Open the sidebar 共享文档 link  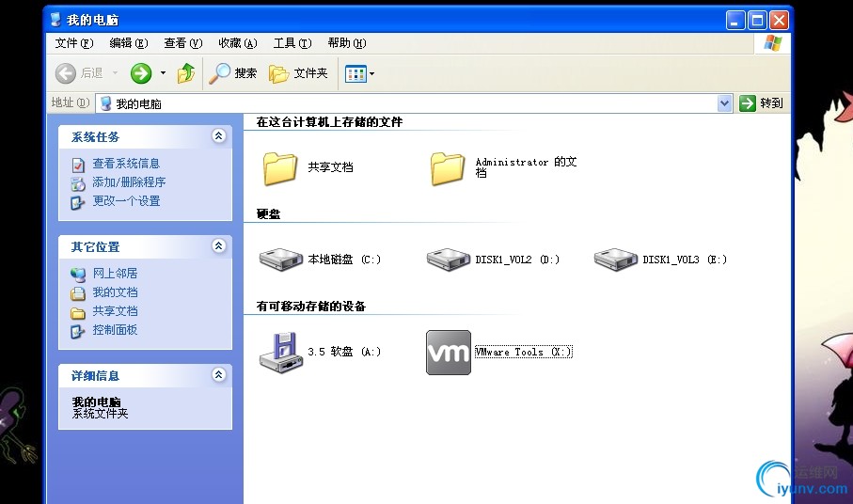coord(115,311)
